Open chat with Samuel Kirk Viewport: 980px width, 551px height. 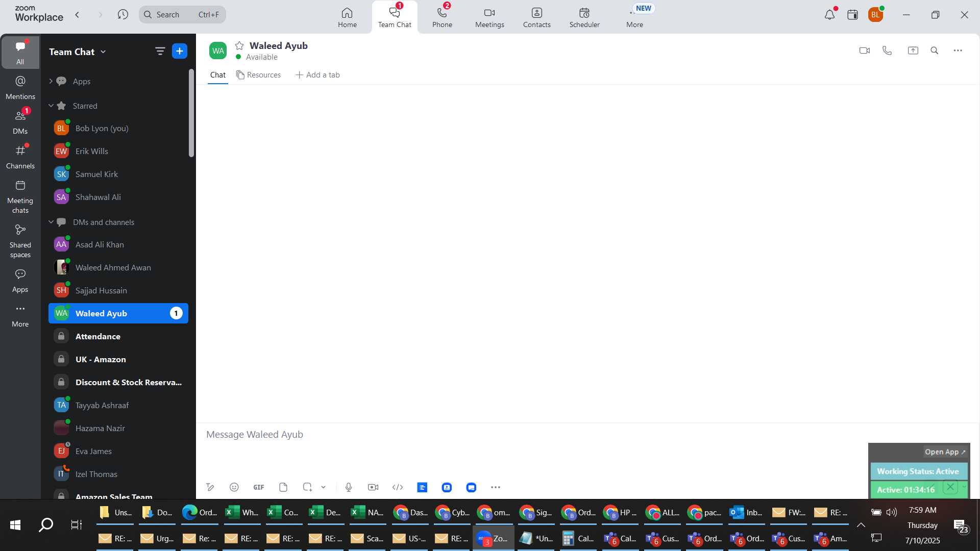click(x=118, y=174)
